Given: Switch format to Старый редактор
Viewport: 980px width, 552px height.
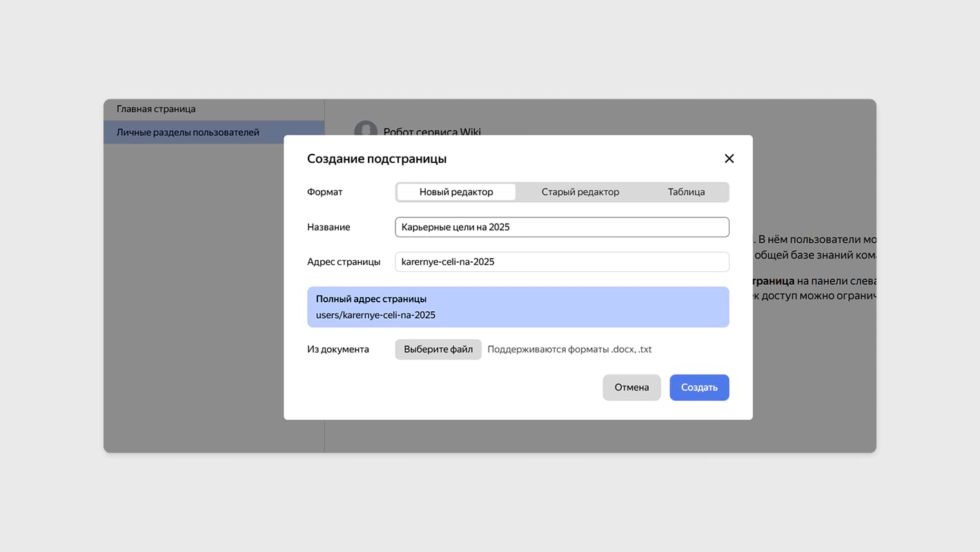Looking at the screenshot, I should pyautogui.click(x=580, y=192).
